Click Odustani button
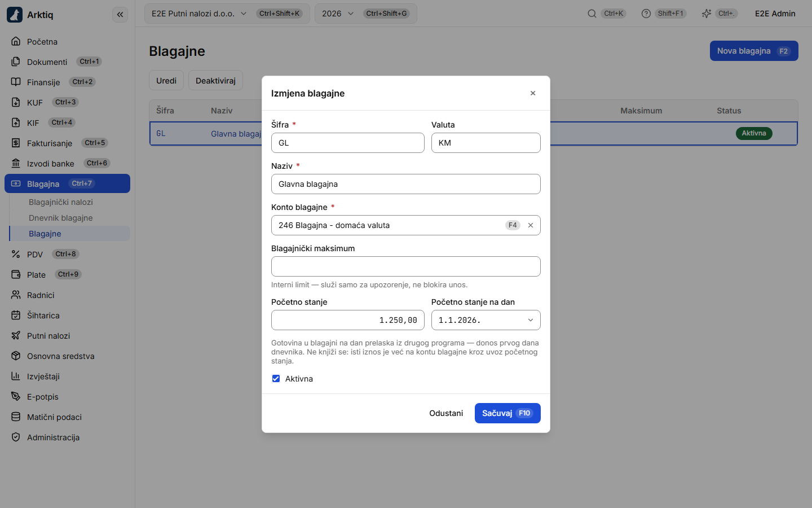 [x=446, y=413]
